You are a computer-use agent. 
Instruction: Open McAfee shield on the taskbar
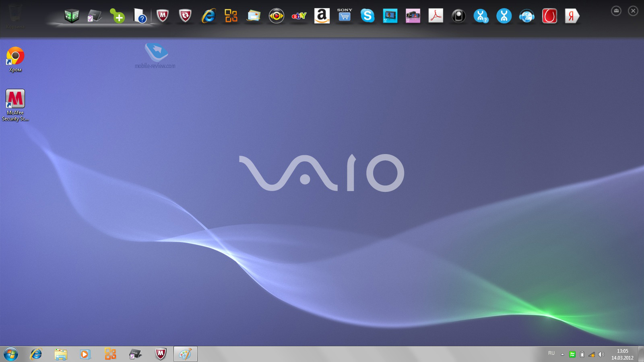[x=161, y=354]
